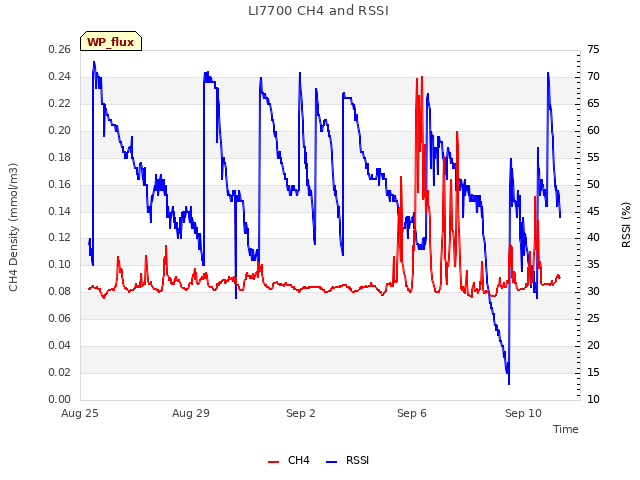Click the RSSI minimum dip near Sep 9
Image resolution: width=640 pixels, height=480 pixels.
[509, 383]
